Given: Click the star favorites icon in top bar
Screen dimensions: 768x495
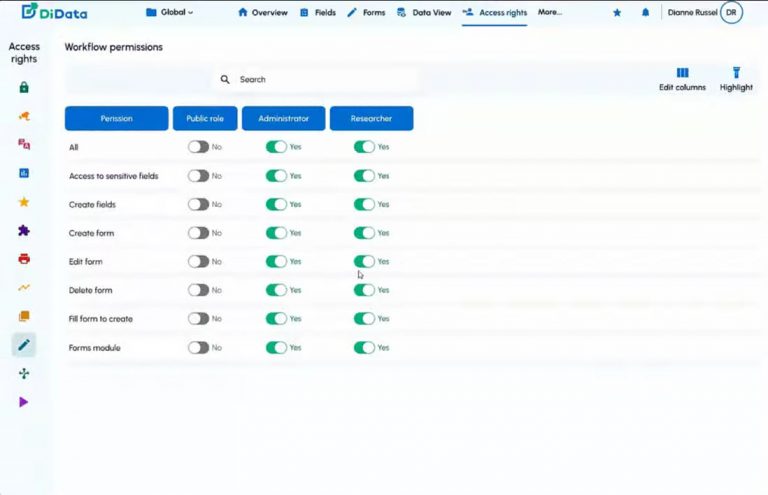Looking at the screenshot, I should click(x=616, y=13).
